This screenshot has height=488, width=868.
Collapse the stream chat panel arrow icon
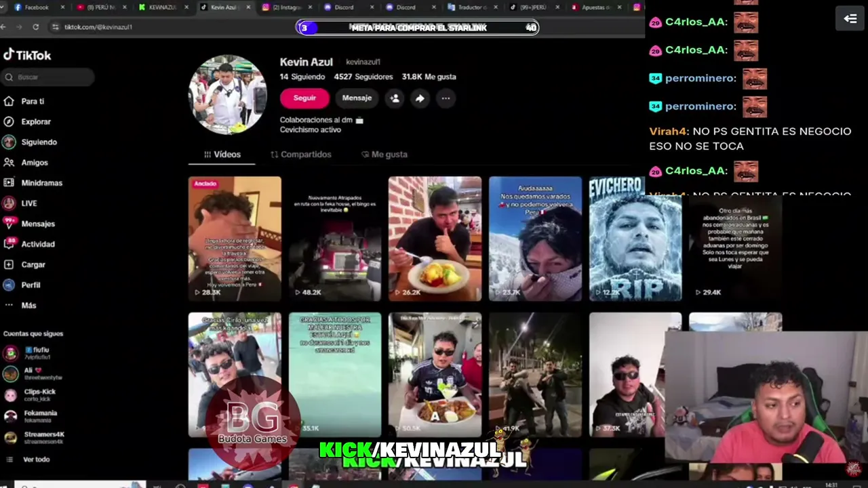(x=850, y=19)
